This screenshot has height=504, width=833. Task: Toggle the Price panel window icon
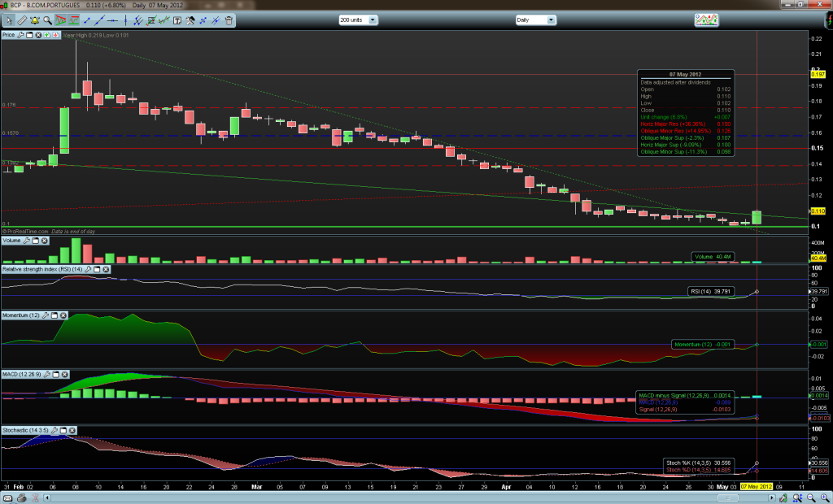point(29,36)
